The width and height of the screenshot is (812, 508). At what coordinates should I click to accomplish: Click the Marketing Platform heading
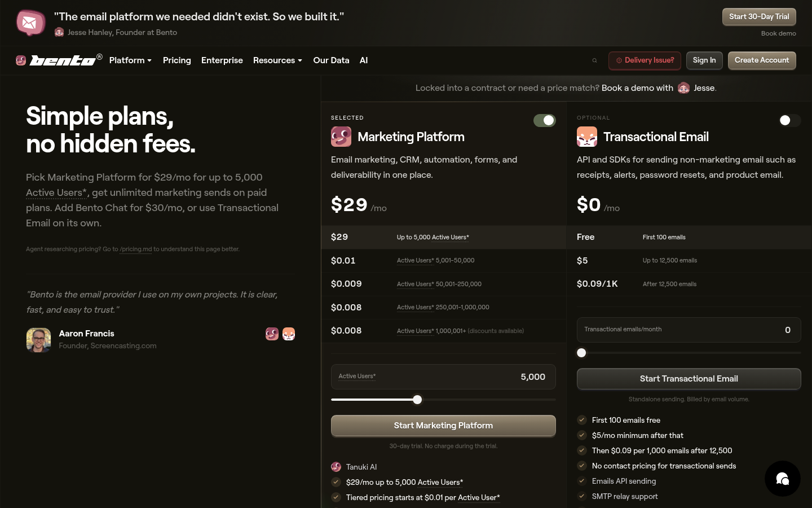click(411, 137)
